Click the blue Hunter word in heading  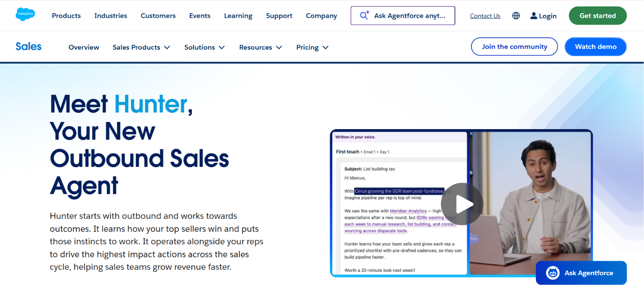point(151,104)
